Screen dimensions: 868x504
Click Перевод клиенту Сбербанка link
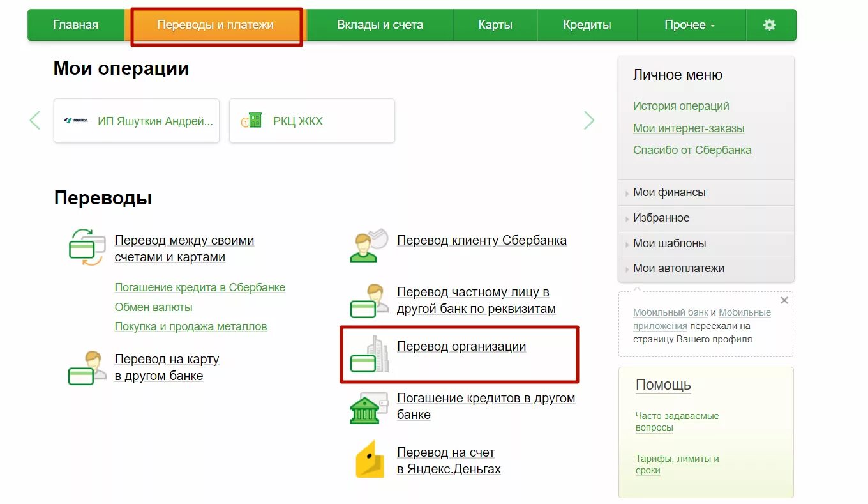click(x=482, y=241)
